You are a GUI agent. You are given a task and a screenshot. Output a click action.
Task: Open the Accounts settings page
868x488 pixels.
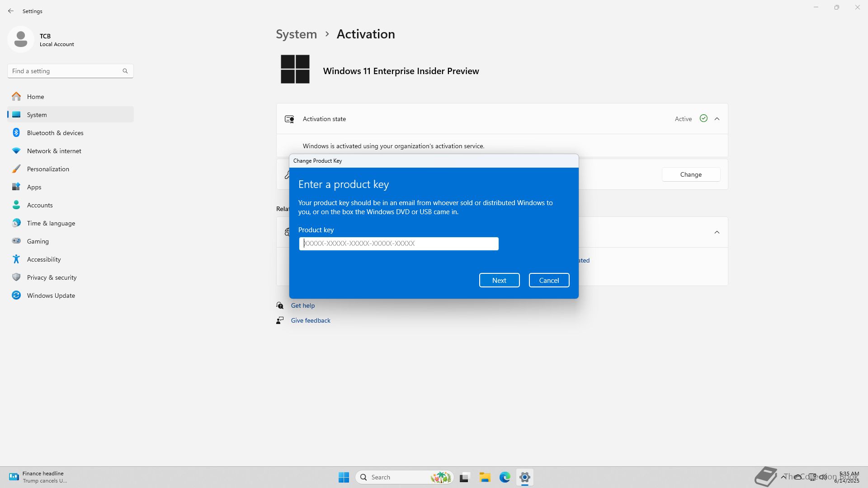40,205
